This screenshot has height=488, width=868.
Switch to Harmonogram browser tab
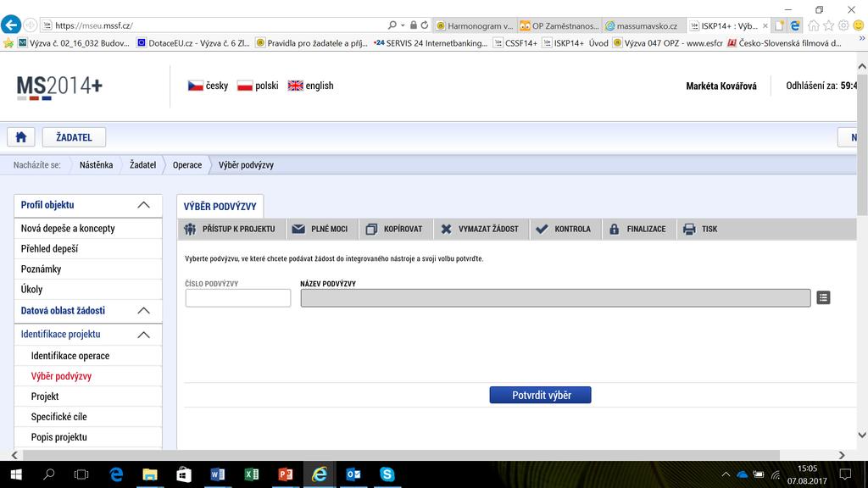(x=475, y=25)
